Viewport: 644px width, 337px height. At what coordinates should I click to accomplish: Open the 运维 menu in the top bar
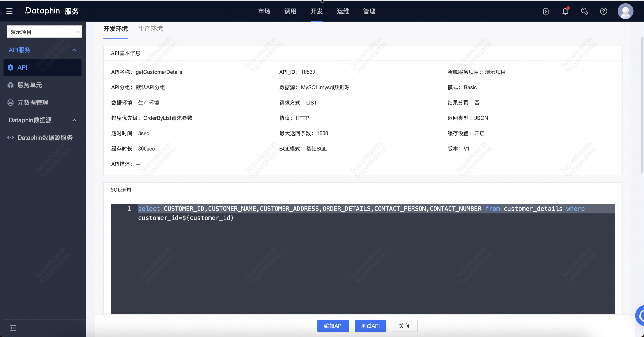(x=343, y=11)
